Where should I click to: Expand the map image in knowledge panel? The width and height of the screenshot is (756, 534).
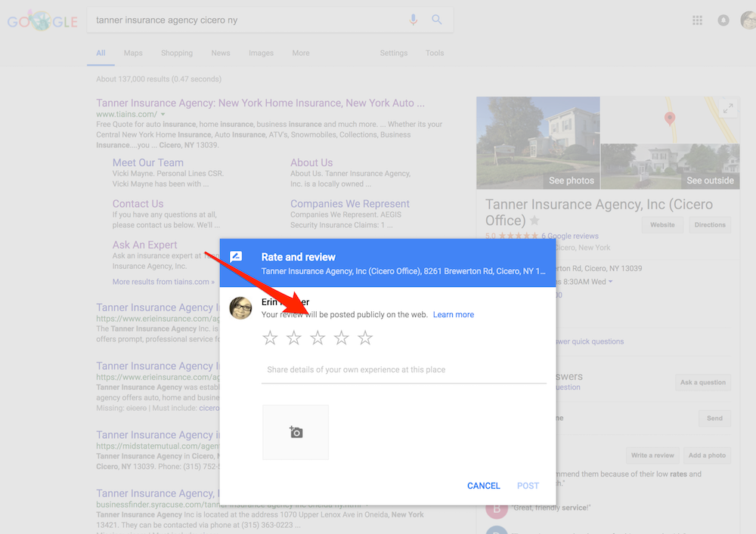click(728, 109)
